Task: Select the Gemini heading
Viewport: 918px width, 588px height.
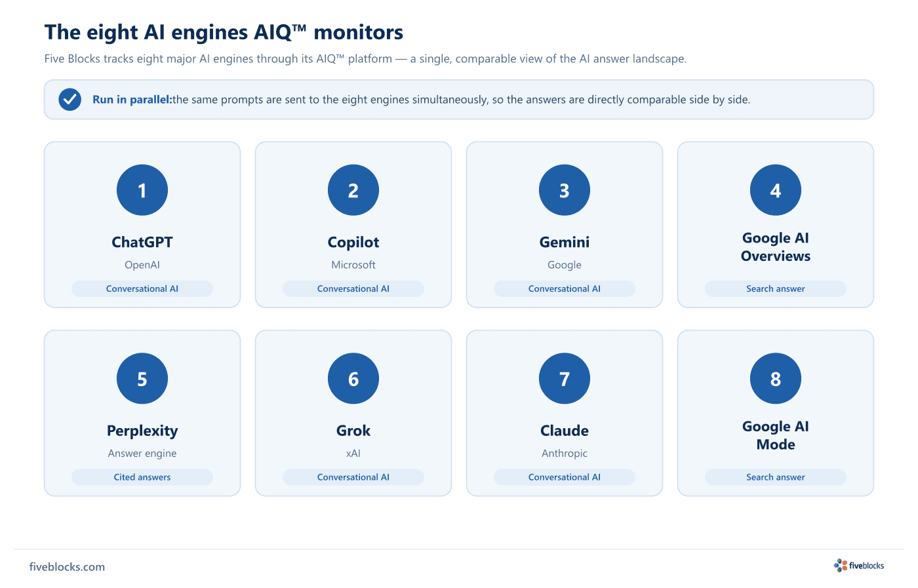Action: 565,243
